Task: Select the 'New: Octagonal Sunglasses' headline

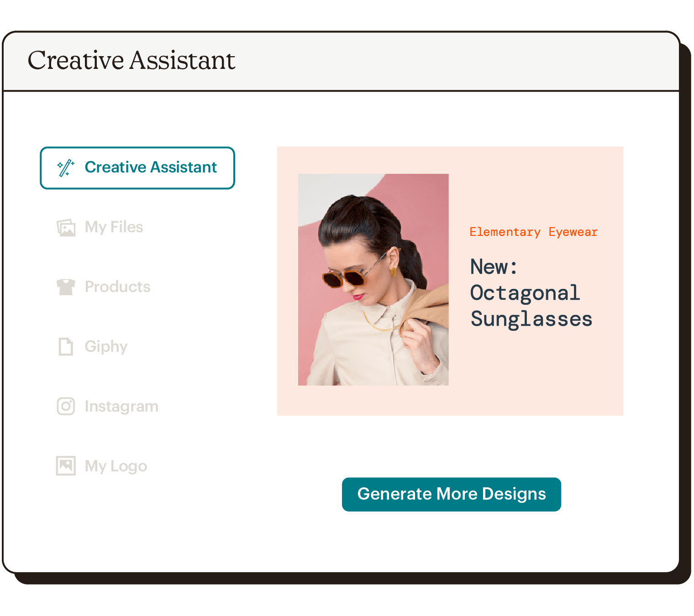Action: [531, 293]
